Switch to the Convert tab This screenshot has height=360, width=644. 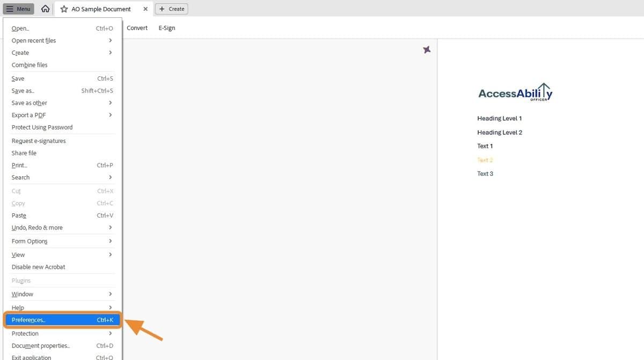[x=137, y=27]
